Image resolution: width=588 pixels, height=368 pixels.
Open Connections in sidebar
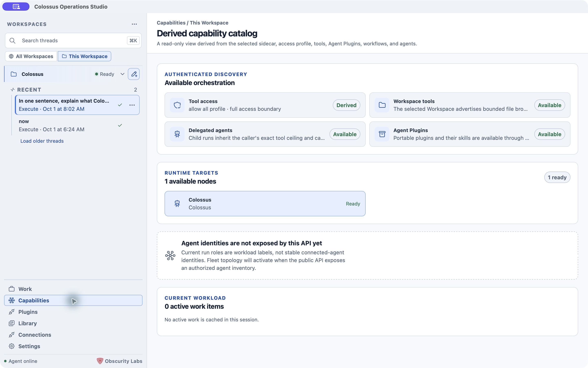73,335
